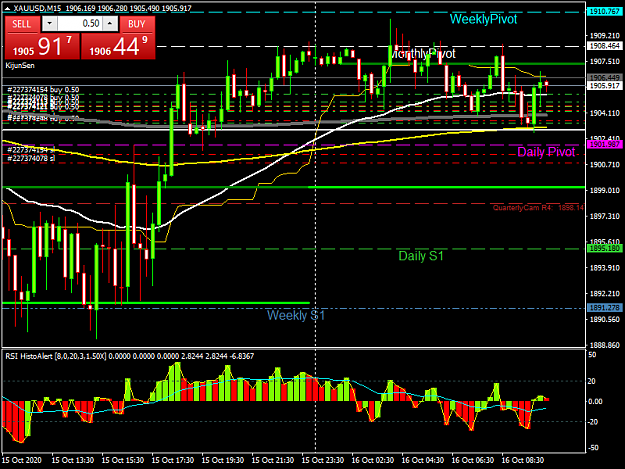
Task: Click the 1908.464 white price tag
Action: point(604,46)
